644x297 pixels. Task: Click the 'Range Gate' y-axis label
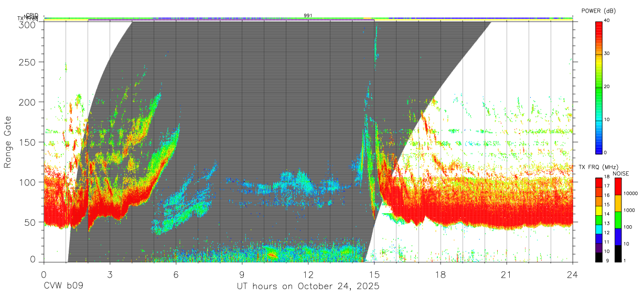point(7,142)
